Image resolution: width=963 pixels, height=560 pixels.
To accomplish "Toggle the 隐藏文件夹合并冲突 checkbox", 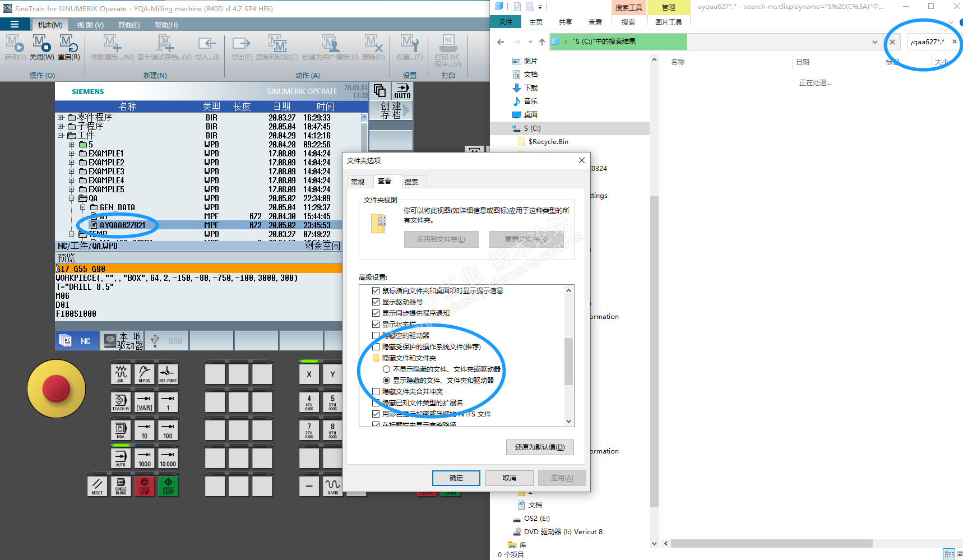I will point(376,391).
